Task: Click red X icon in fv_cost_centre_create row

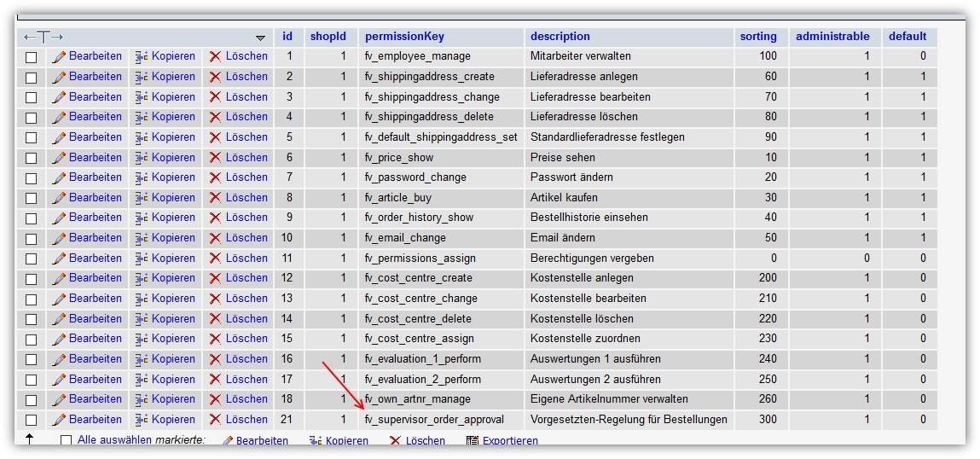Action: coord(215,278)
